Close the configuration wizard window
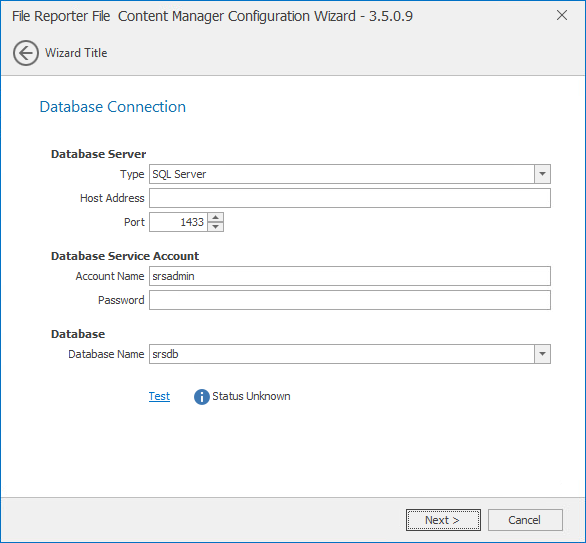 562,15
